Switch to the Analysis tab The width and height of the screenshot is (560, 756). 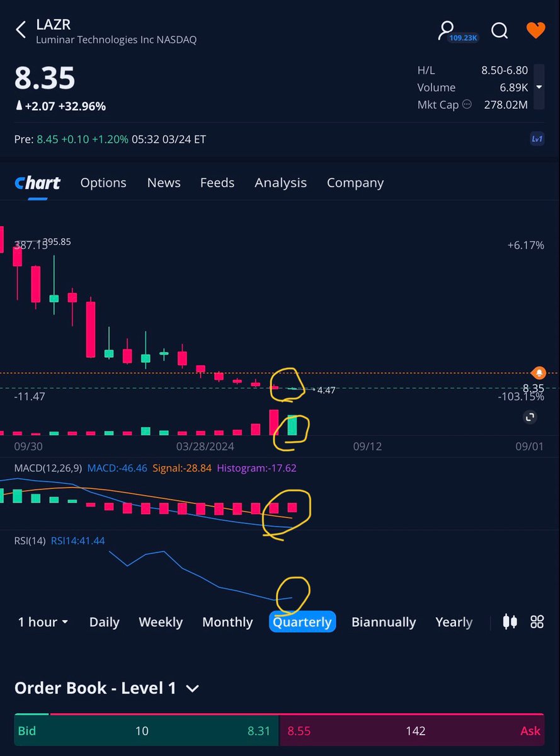point(280,183)
